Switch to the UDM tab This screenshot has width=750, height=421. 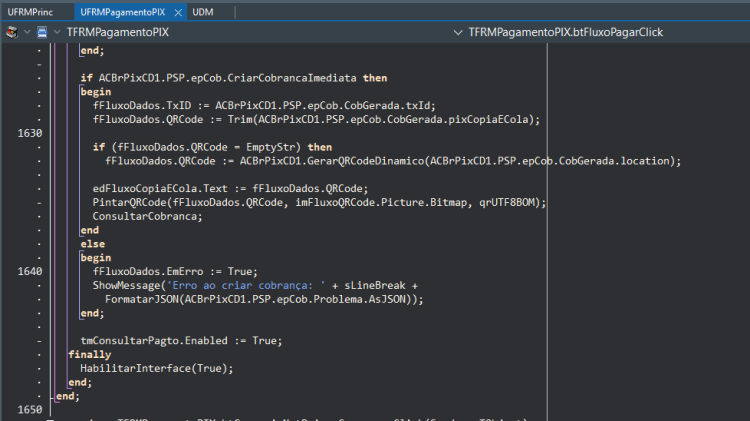coord(203,12)
